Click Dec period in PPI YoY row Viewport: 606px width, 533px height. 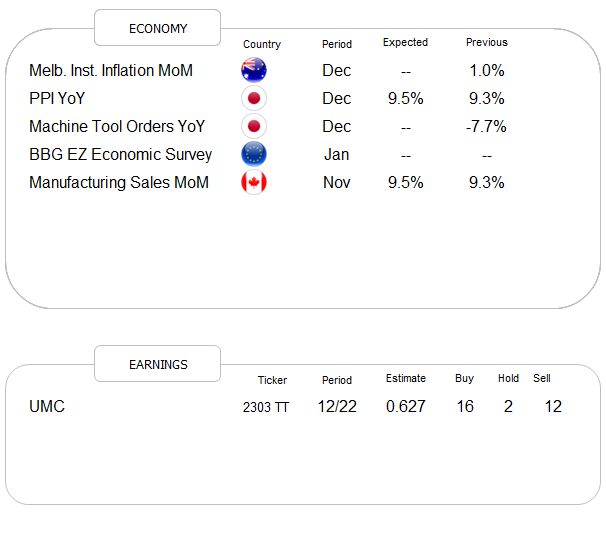pos(337,98)
